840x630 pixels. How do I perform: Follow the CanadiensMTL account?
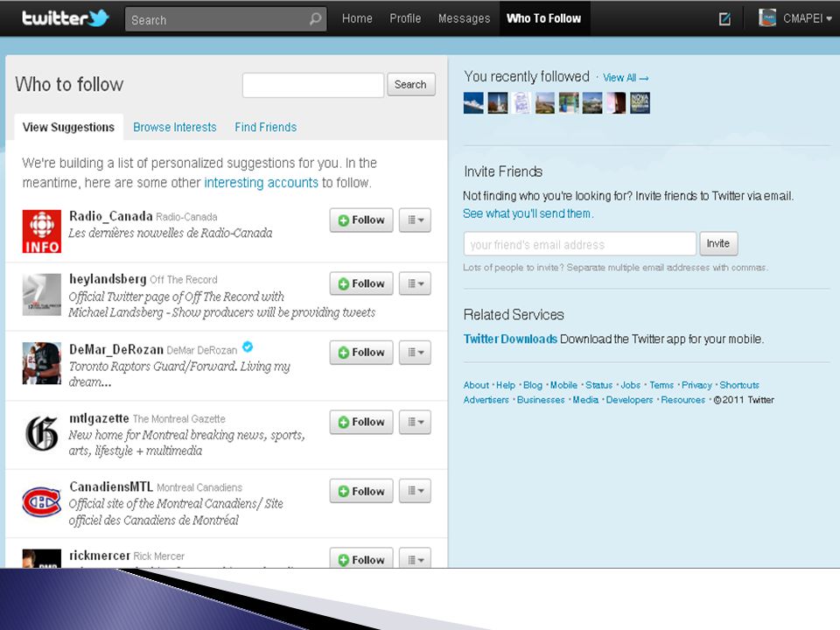click(x=361, y=491)
